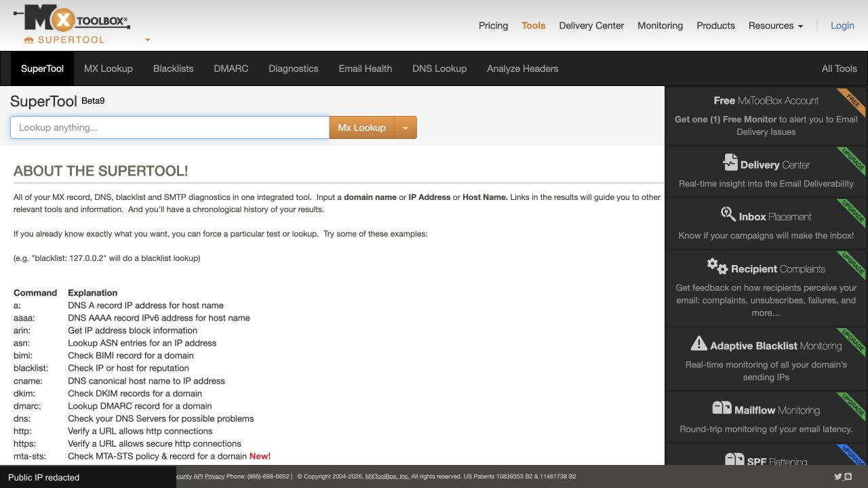This screenshot has width=868, height=488.
Task: Open the Pricing page
Action: tap(493, 26)
